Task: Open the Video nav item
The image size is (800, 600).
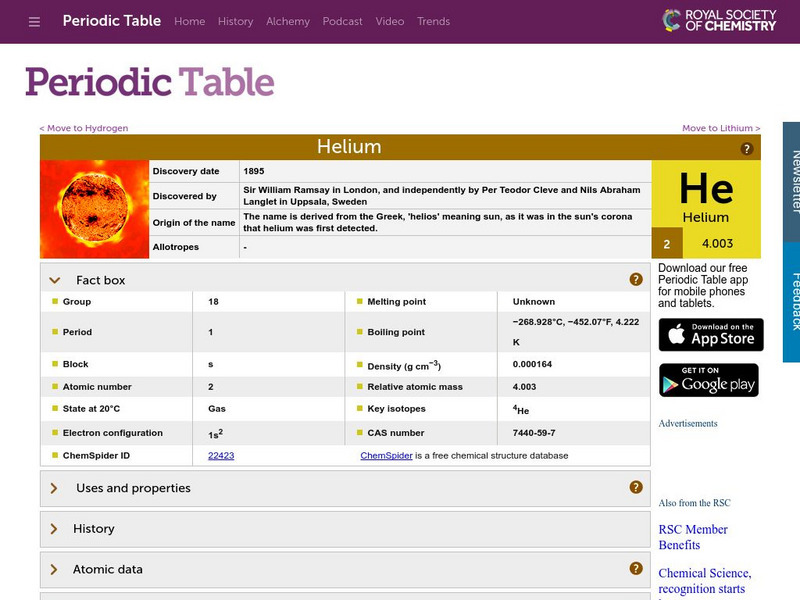Action: coord(390,21)
